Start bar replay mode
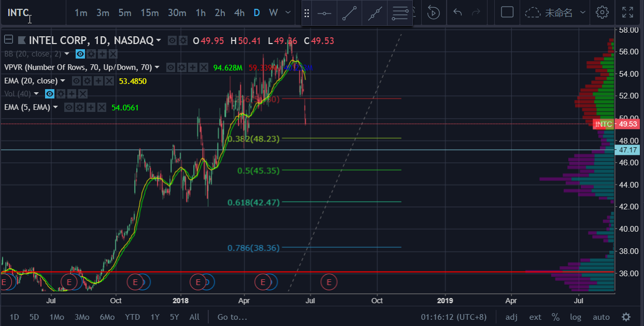The width and height of the screenshot is (644, 326). tap(434, 12)
